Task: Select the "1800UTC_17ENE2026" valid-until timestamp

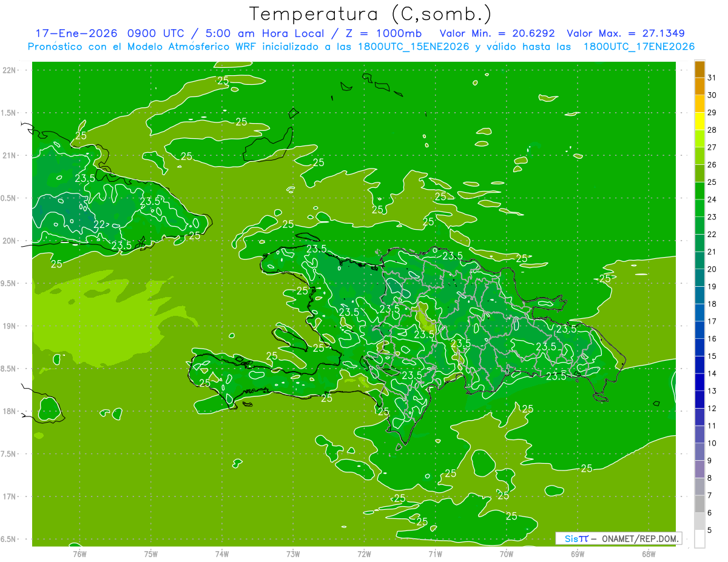Action: (639, 46)
